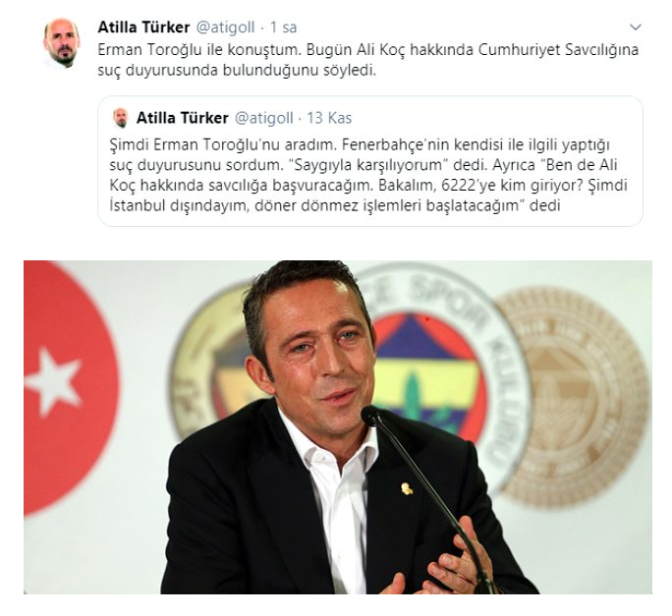672x616 pixels.
Task: Open the quoted tweet starting with Şimdi Erman Toroğlu'nu
Action: (x=370, y=161)
